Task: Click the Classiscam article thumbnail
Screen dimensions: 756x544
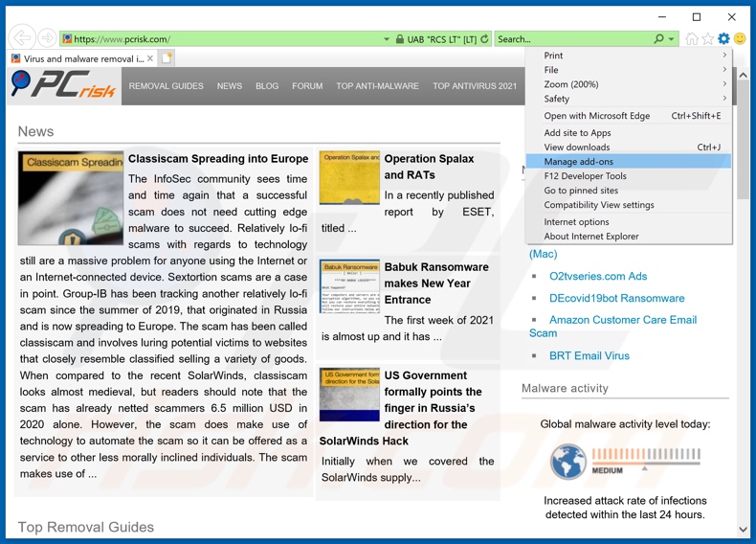Action: pyautogui.click(x=71, y=198)
